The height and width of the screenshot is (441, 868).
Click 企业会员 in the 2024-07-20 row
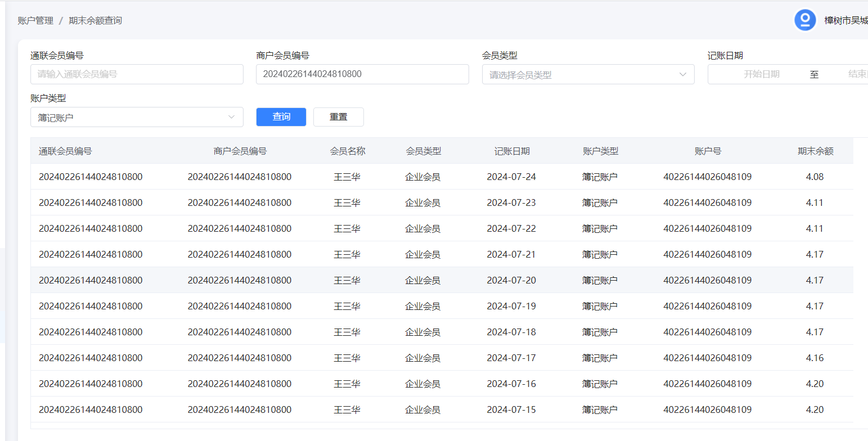pyautogui.click(x=422, y=280)
